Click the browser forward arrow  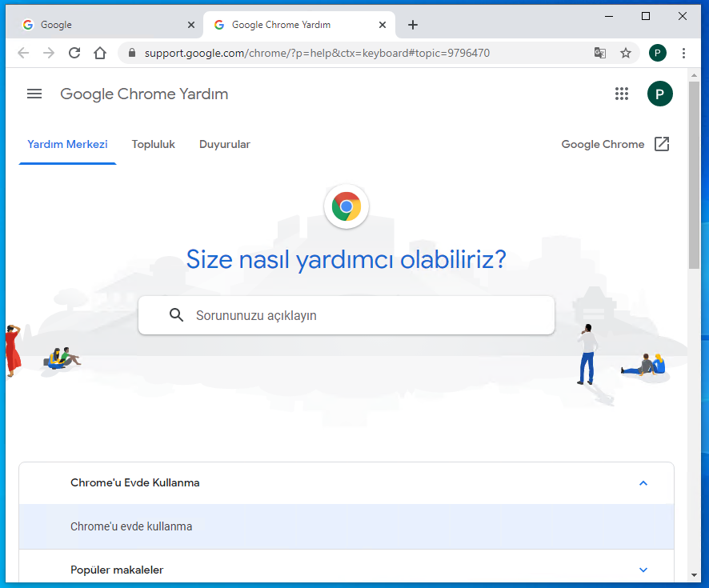click(x=49, y=54)
